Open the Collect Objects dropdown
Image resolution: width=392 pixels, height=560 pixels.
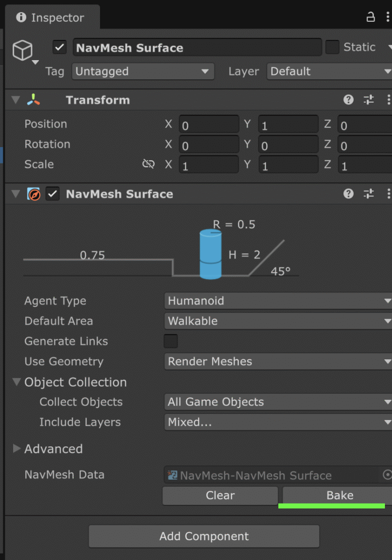pos(278,402)
